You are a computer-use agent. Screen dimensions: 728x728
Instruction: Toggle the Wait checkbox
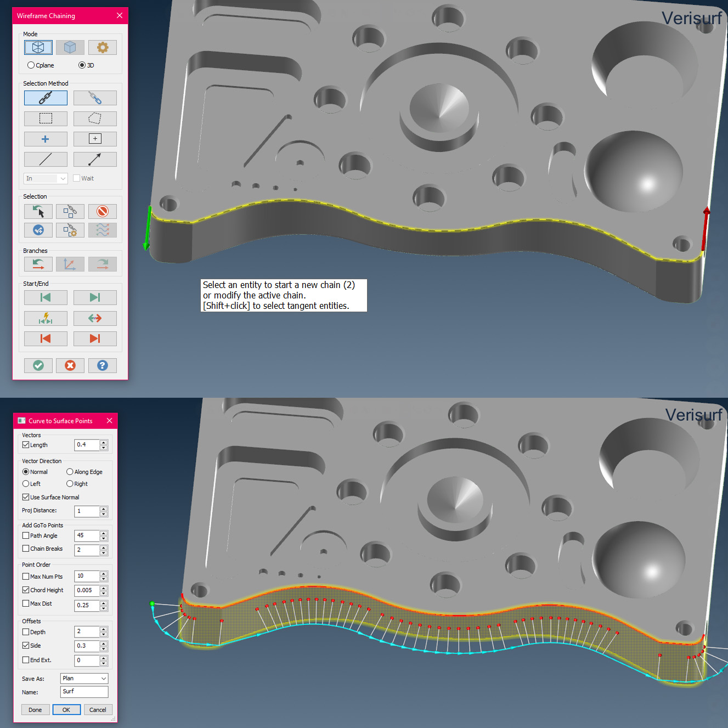(x=77, y=178)
